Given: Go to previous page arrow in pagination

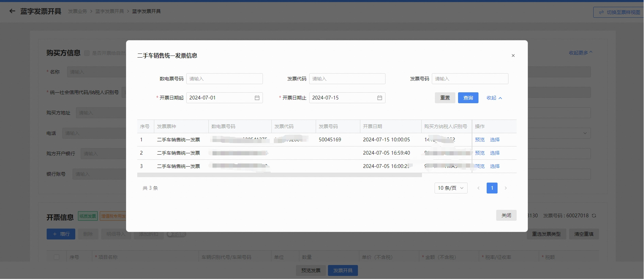Looking at the screenshot, I should click(478, 188).
